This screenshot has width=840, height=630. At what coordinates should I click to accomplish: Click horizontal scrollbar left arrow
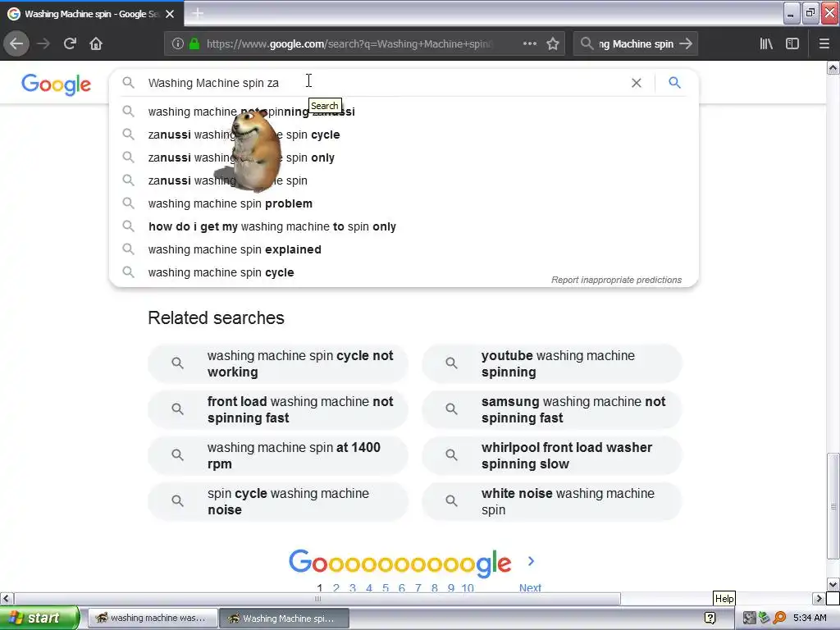(7, 598)
